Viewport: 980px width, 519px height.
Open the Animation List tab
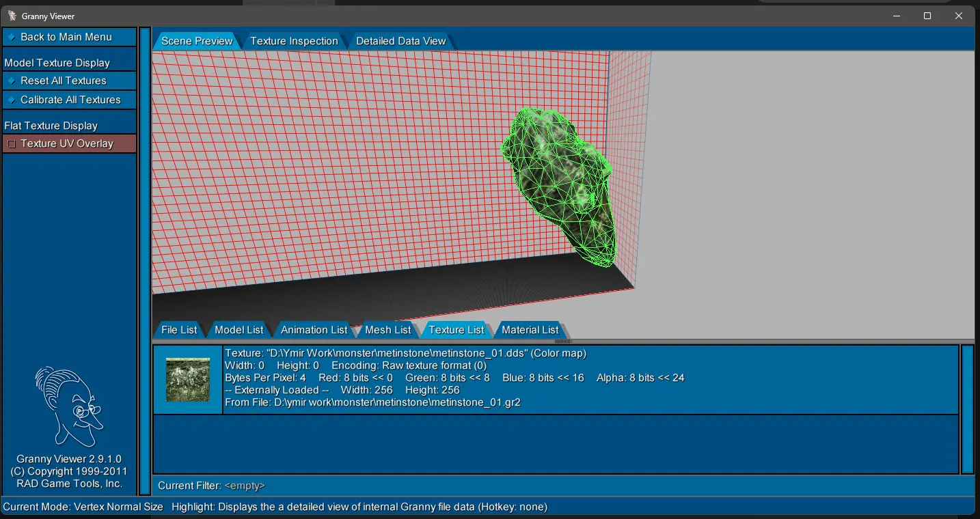[x=314, y=330]
